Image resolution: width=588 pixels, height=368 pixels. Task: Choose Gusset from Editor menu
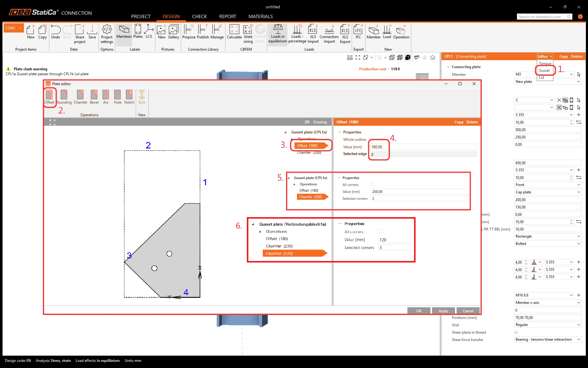coord(544,71)
